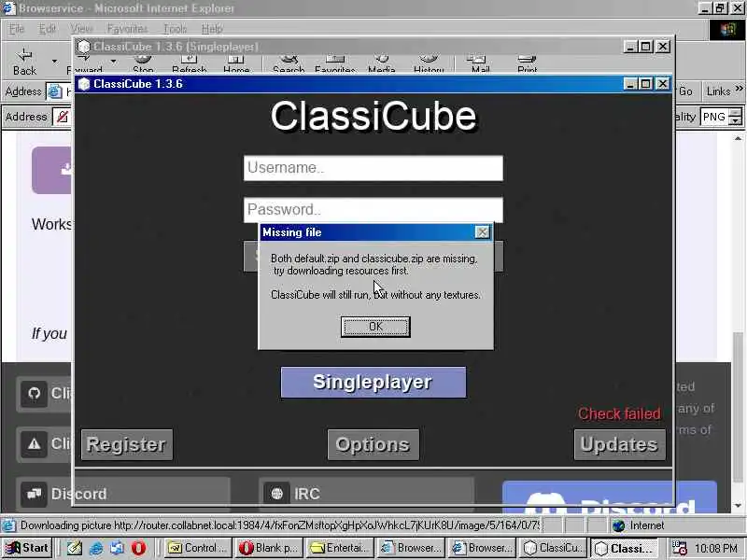
Task: Launch Internet Explorer from Quick Launch
Action: 96,548
